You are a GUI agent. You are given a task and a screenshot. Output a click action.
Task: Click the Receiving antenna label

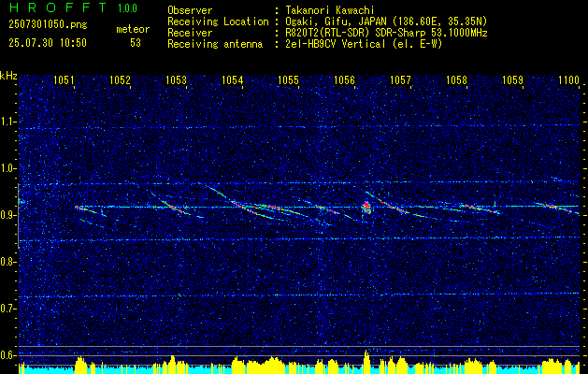click(215, 44)
